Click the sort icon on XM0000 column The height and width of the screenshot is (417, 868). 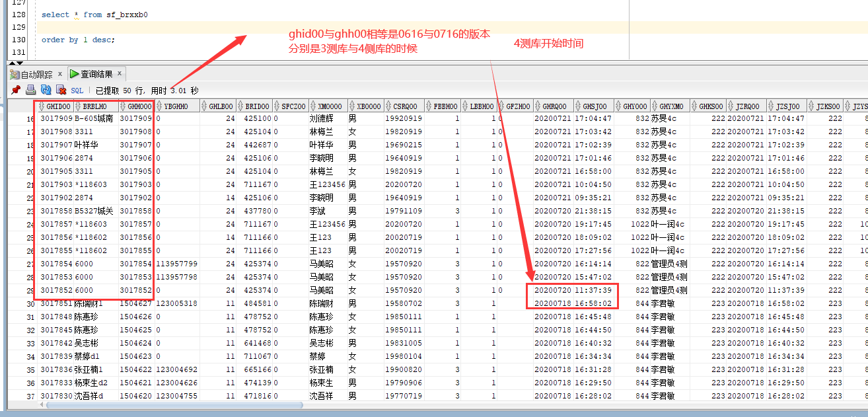tap(313, 106)
